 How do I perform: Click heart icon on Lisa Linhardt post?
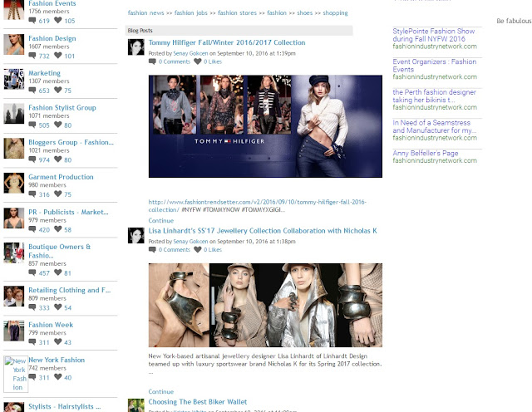click(198, 249)
